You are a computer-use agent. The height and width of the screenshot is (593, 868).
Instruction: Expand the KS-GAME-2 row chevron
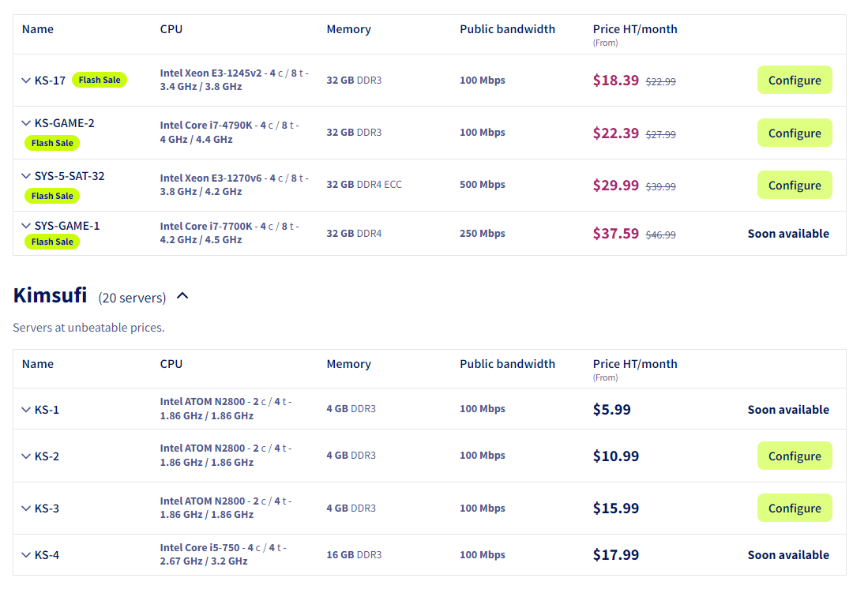point(26,123)
